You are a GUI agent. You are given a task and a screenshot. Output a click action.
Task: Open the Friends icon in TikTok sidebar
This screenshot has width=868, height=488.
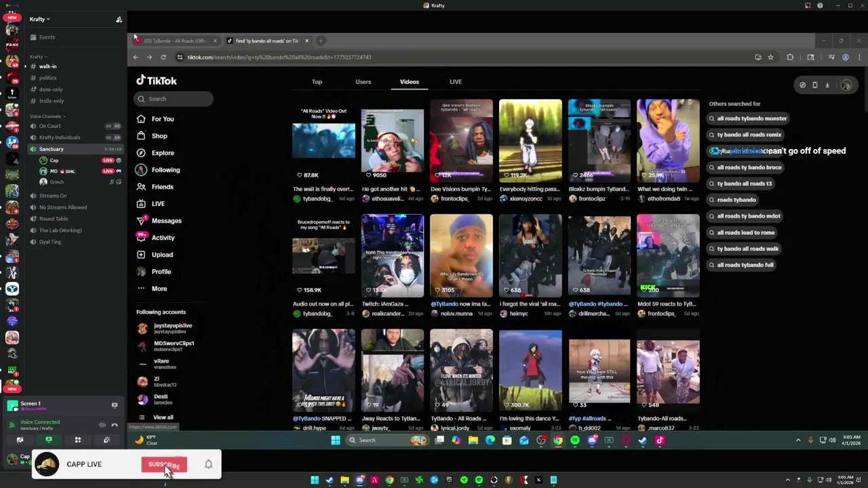click(141, 186)
